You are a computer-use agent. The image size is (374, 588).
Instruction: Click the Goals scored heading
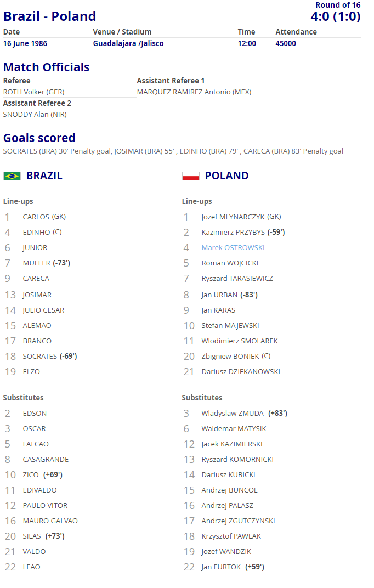(39, 138)
